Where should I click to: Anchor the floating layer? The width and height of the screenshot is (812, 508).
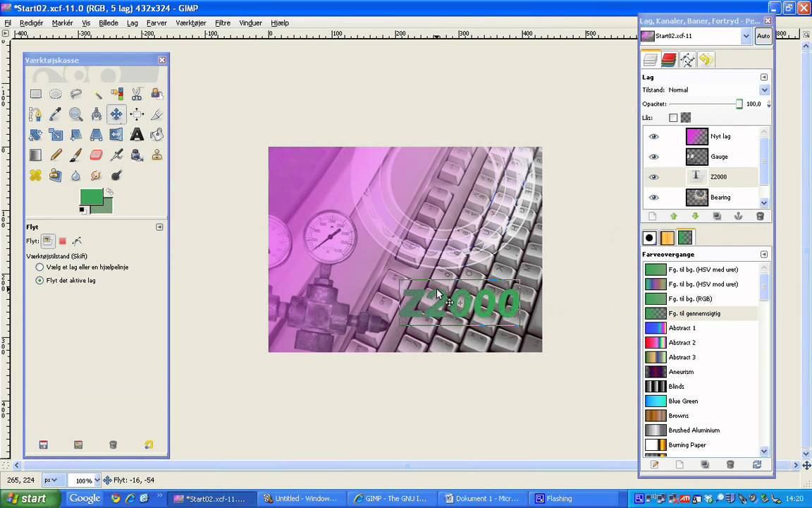pos(739,216)
